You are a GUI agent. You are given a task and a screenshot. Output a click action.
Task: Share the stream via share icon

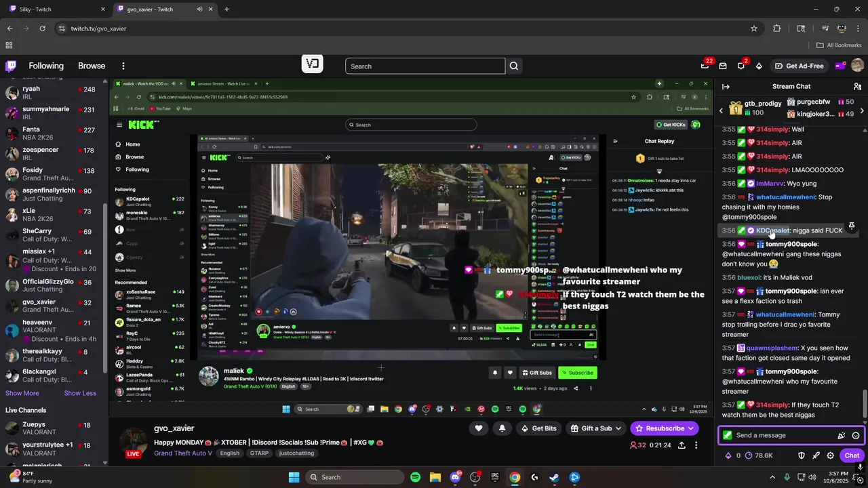[x=682, y=445]
